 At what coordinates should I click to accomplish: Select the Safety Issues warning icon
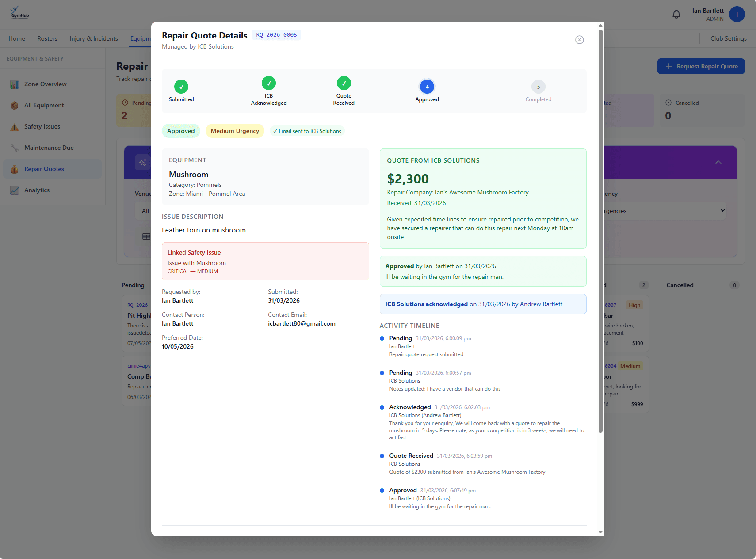click(15, 127)
